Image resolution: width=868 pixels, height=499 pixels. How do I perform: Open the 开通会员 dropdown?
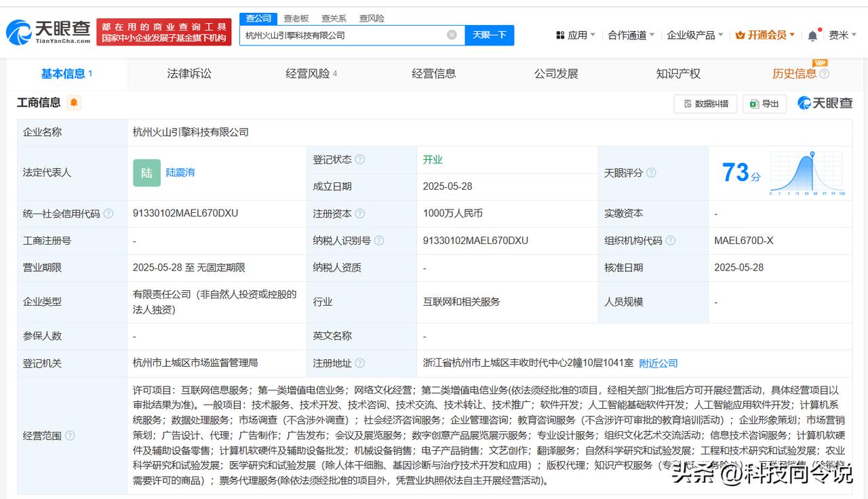pyautogui.click(x=765, y=35)
